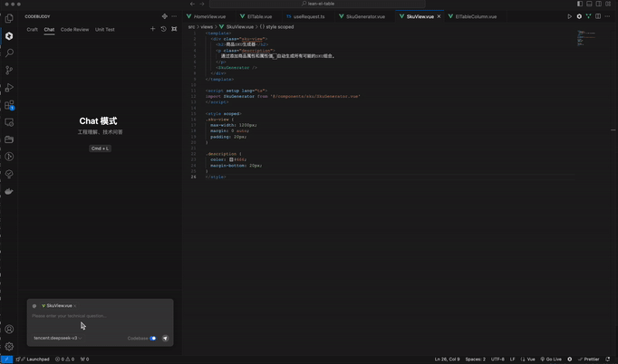
Task: Open Customize Layout control
Action: (x=608, y=4)
